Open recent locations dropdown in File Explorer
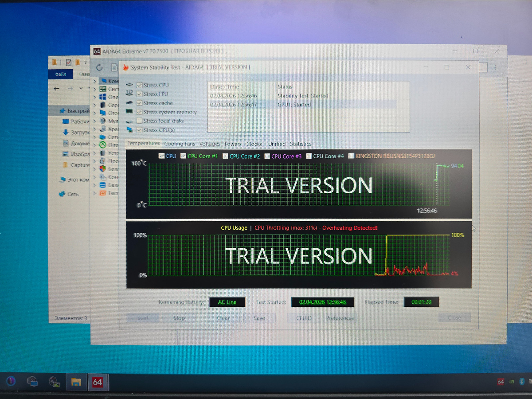The image size is (532, 399). point(81,89)
